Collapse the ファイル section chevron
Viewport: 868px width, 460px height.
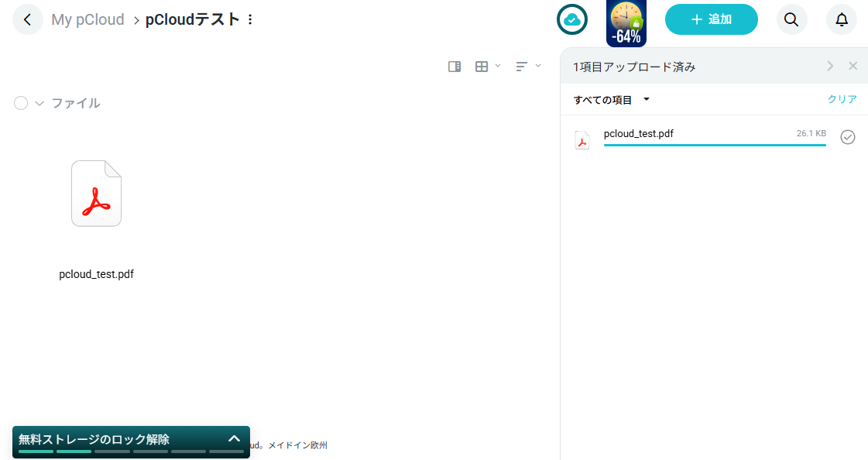[39, 104]
